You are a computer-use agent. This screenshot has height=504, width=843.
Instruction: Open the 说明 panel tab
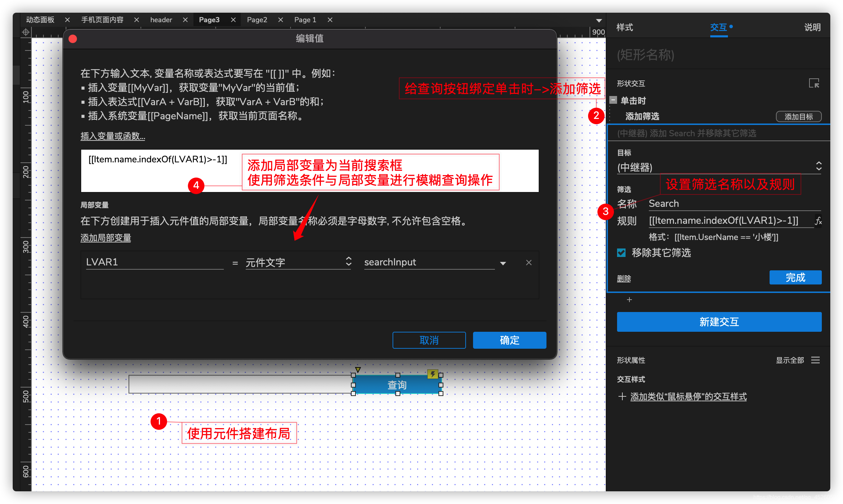click(x=812, y=28)
